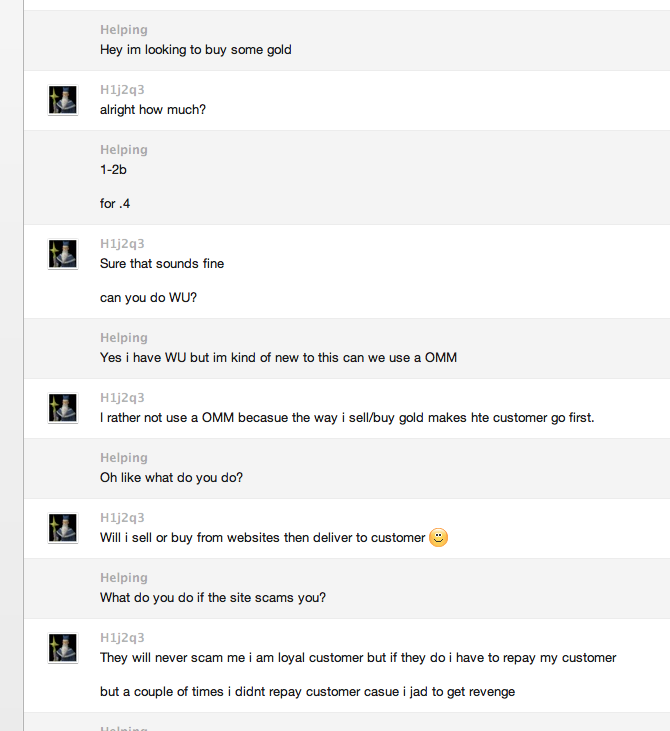This screenshot has height=731, width=670.
Task: Click the smiley emoji after 'deliver to customer'
Action: [438, 538]
